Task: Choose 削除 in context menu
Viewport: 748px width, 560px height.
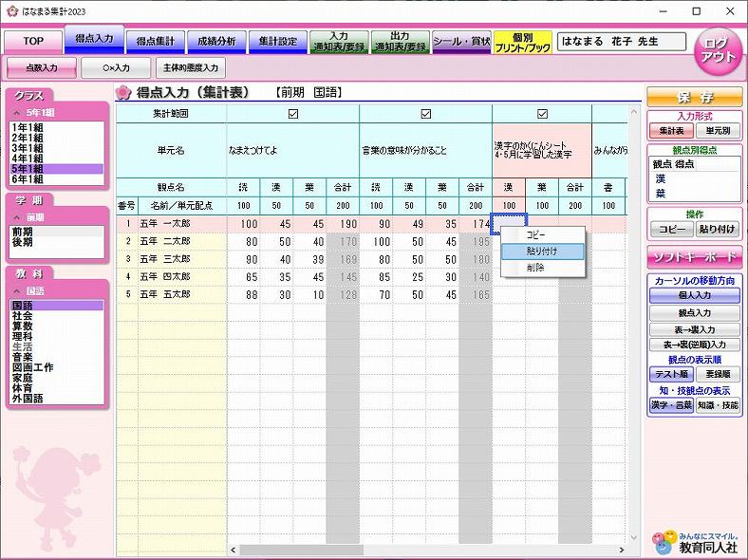Action: pos(543,268)
